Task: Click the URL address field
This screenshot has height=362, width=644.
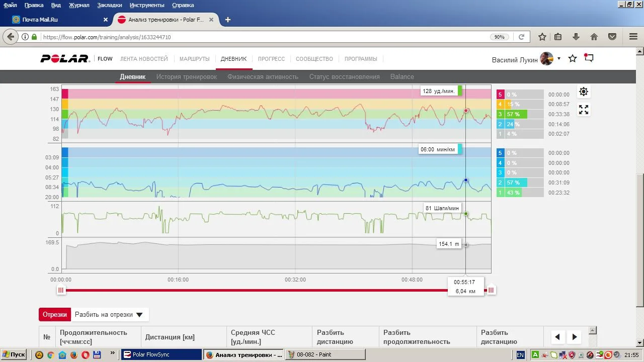Action: point(262,37)
